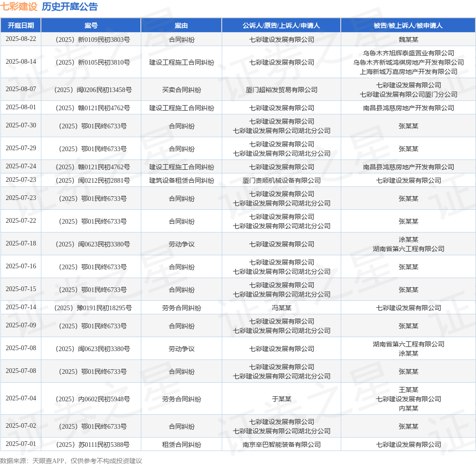Click case cause 建筑设备租赁合同纠纷
Image resolution: width=476 pixels, height=465 pixels.
coord(182,180)
